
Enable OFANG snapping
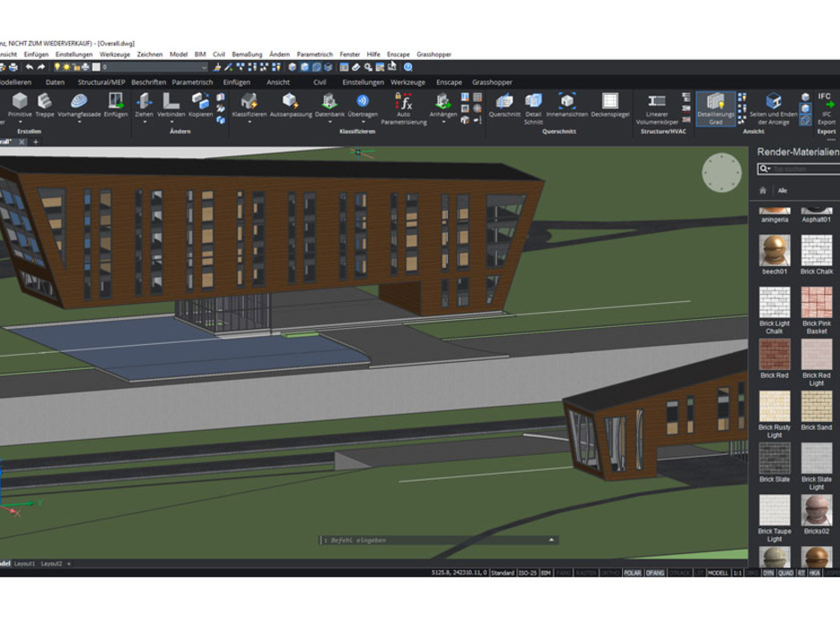click(x=654, y=572)
